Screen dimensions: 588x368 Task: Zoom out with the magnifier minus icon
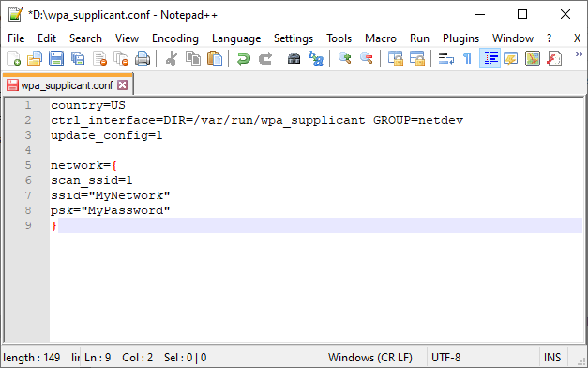(367, 58)
